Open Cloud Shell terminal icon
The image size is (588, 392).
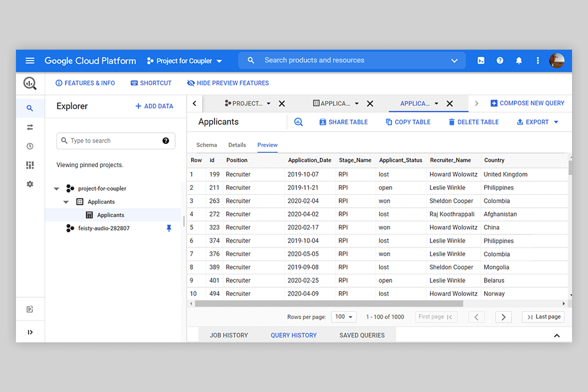(481, 61)
